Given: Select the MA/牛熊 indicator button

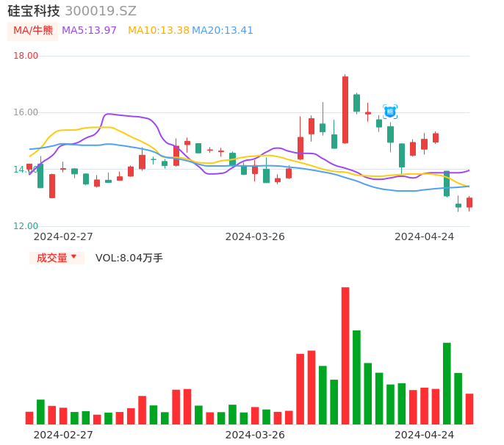Looking at the screenshot, I should pyautogui.click(x=33, y=31).
